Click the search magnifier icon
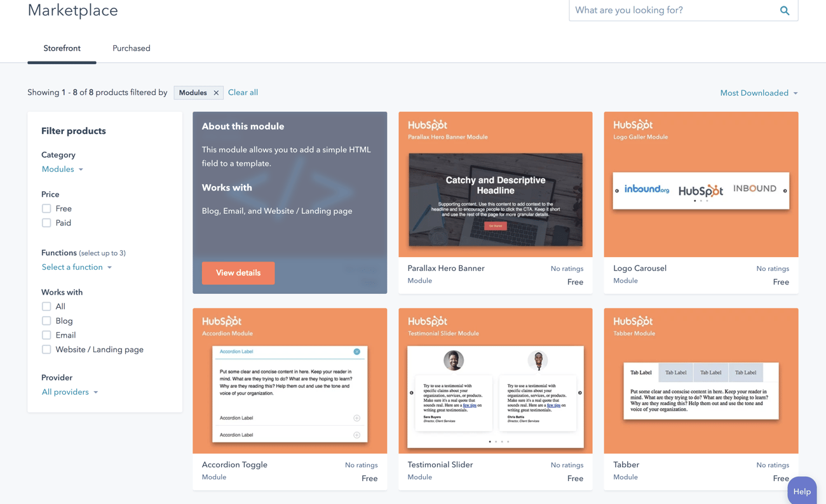 click(784, 10)
